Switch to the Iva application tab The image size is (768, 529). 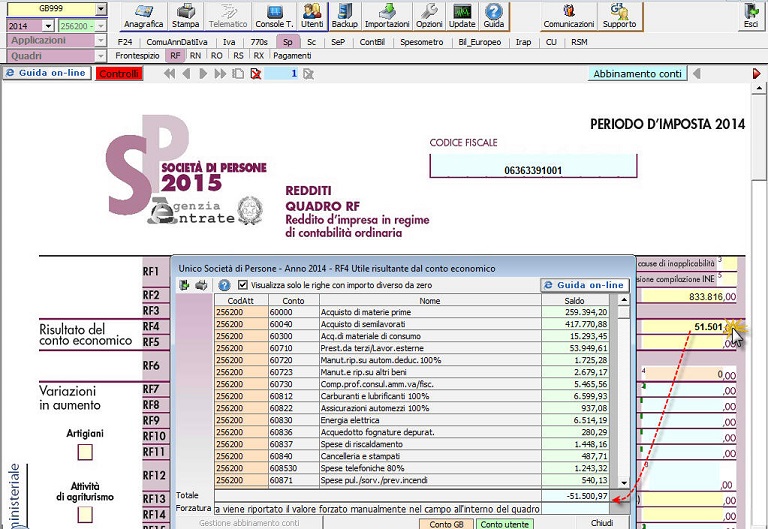point(229,42)
